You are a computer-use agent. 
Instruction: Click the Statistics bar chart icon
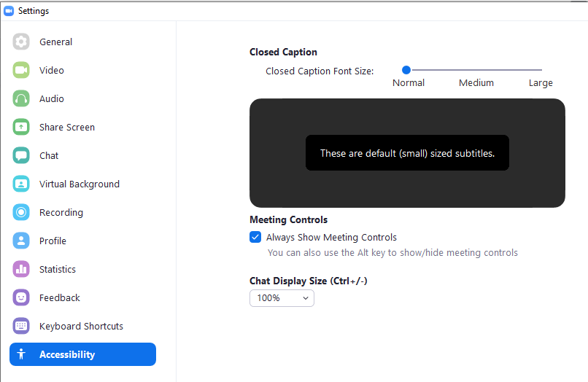21,269
